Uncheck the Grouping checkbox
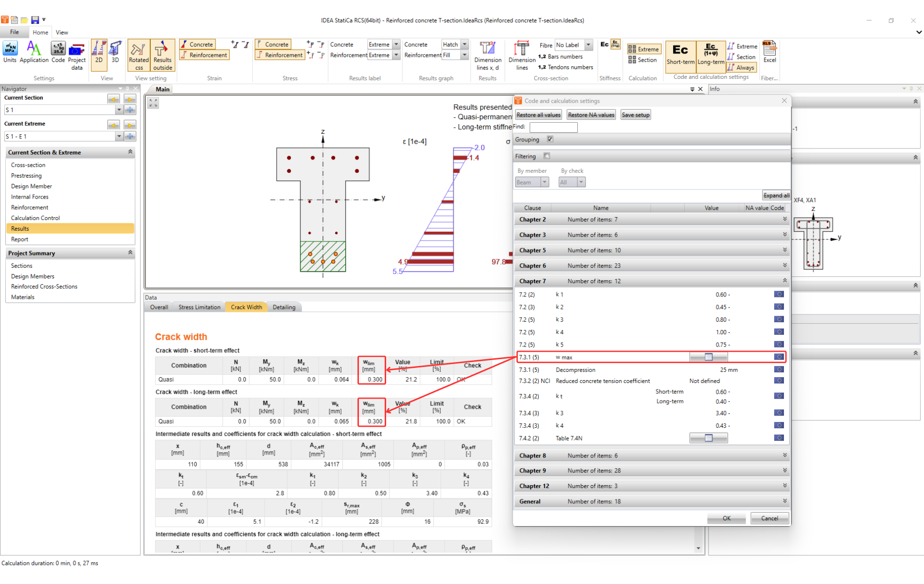The height and width of the screenshot is (584, 924). 550,139
